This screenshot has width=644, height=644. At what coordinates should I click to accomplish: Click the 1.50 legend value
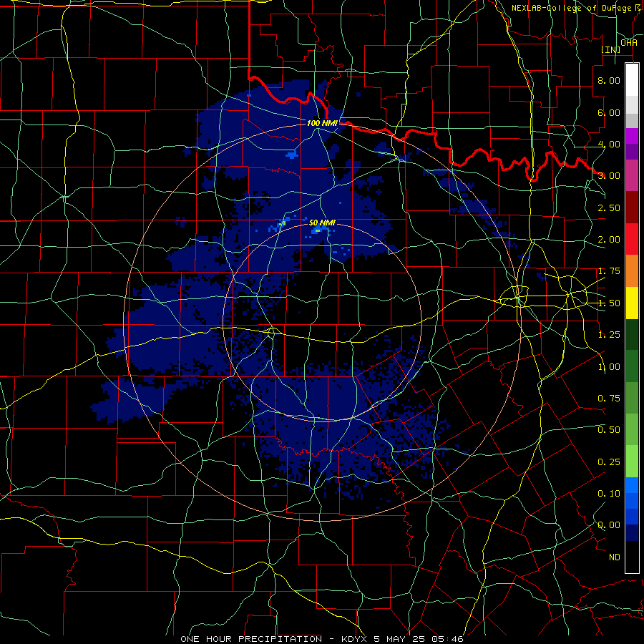[609, 303]
